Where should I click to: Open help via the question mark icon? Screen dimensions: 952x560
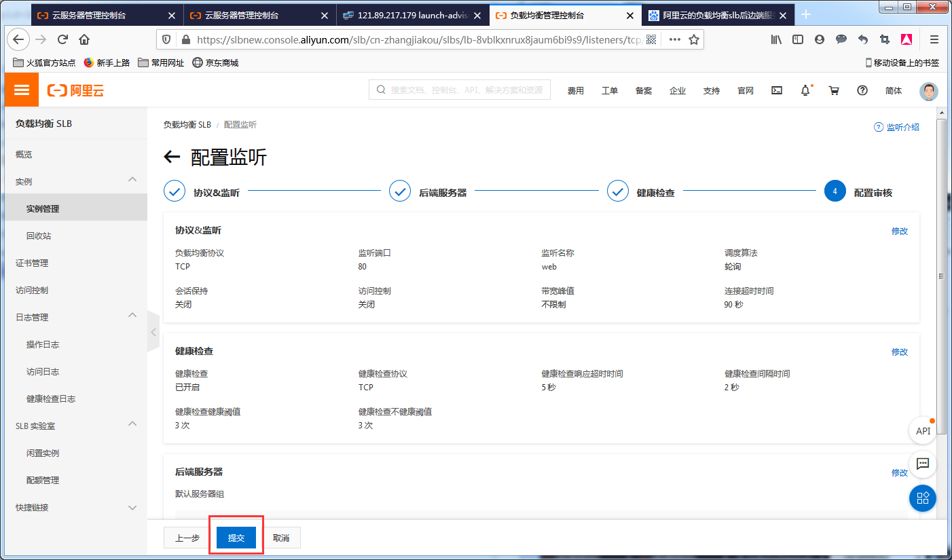pos(862,90)
